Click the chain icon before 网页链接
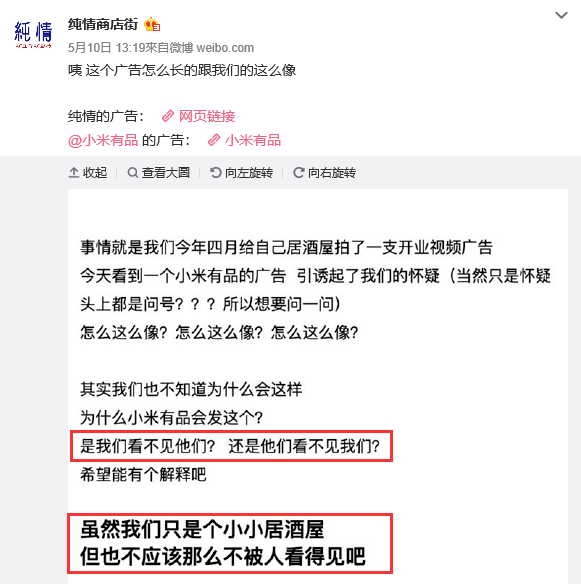This screenshot has width=581, height=584. (x=168, y=116)
